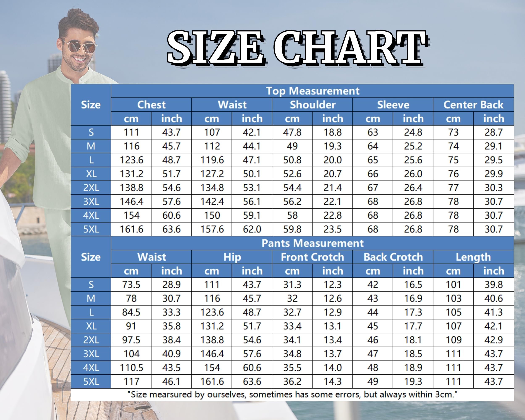Click the 47.8 shoulder cm value
Image resolution: width=525 pixels, height=420 pixels.
[x=292, y=132]
